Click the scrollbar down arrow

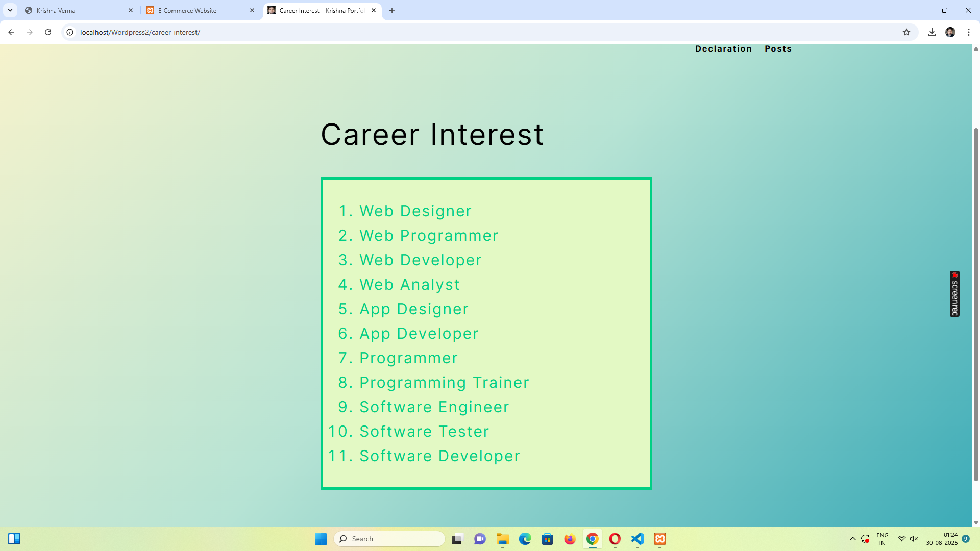coord(976,522)
